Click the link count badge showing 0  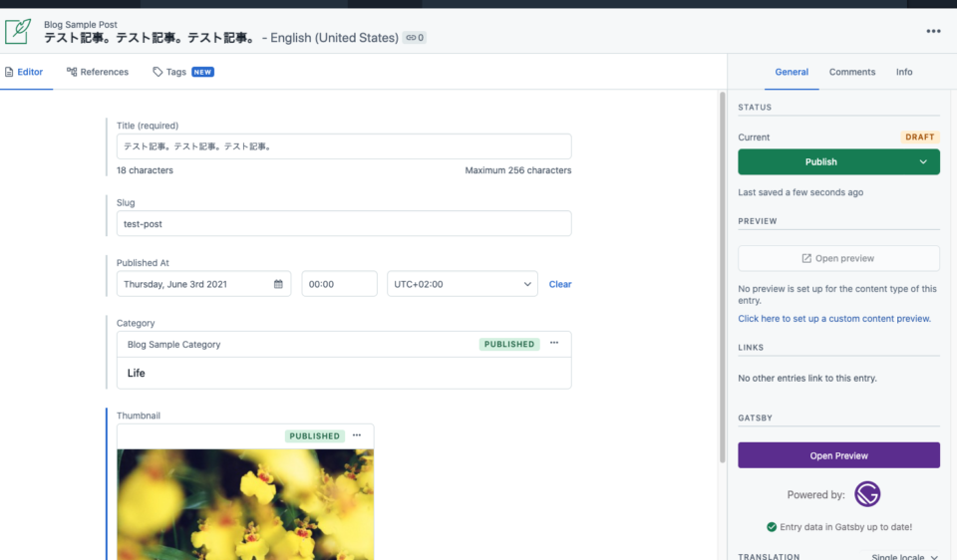click(415, 38)
